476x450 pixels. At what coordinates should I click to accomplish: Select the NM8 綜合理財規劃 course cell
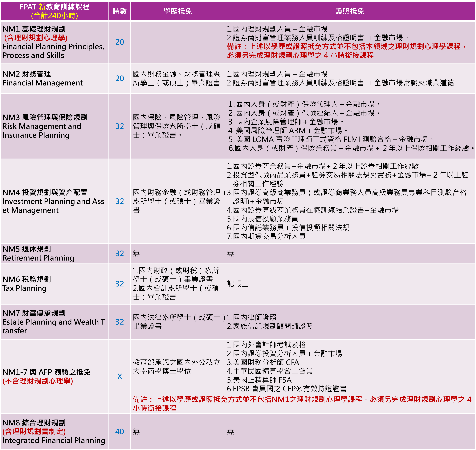[x=54, y=432]
